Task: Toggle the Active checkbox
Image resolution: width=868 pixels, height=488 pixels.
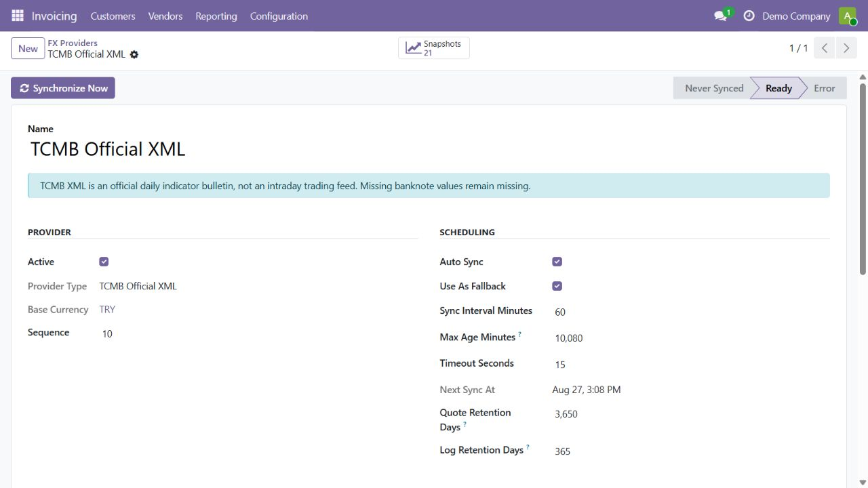Action: point(104,262)
